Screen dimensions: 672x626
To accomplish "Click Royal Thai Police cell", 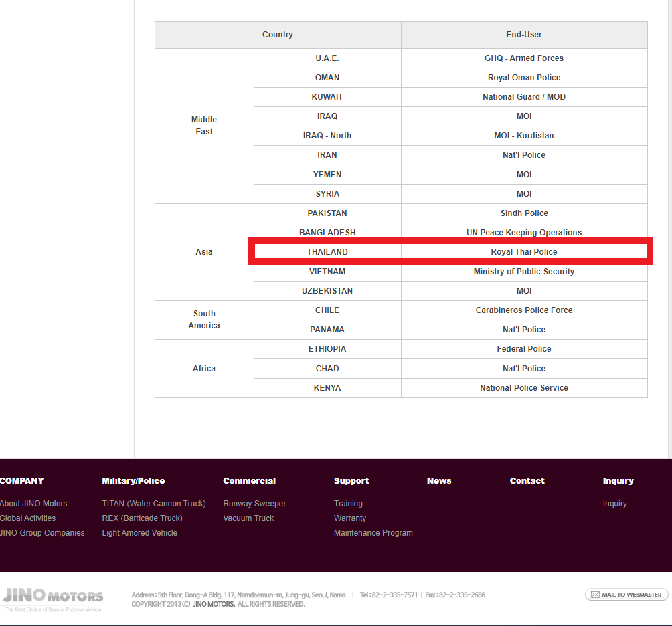I will click(524, 251).
